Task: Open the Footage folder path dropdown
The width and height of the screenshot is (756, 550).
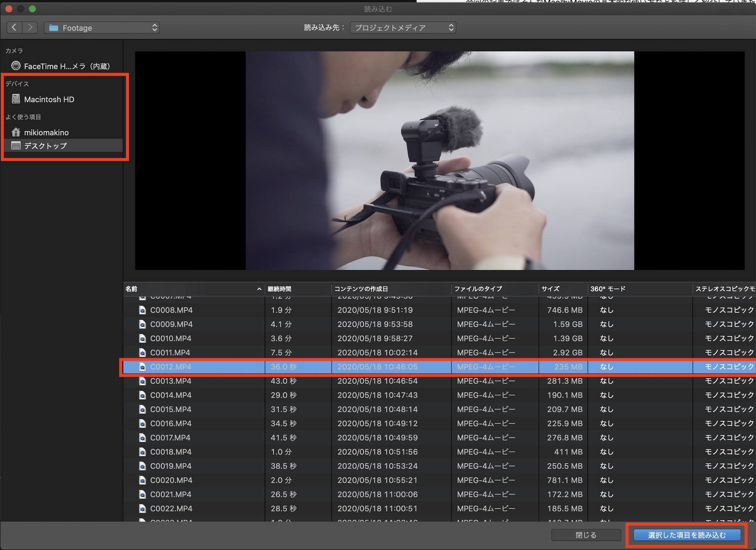Action: click(102, 28)
